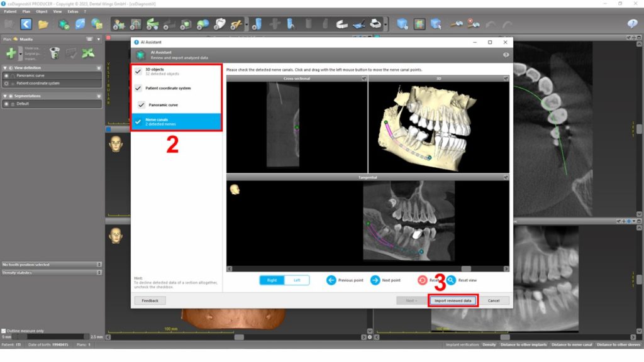Select workflow step 3 nerve canal icon
Image resolution: width=644 pixels, height=362 pixels.
[152, 25]
